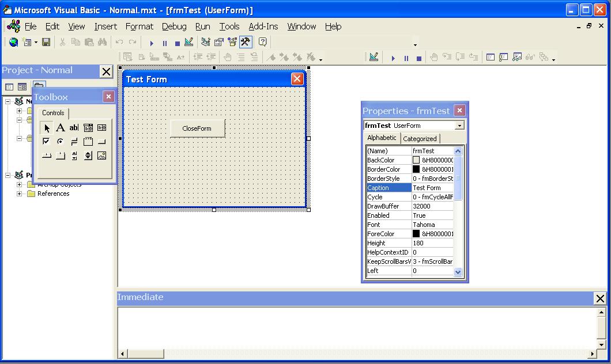Click the Locals Window icon on Debug toolbar

[490, 58]
